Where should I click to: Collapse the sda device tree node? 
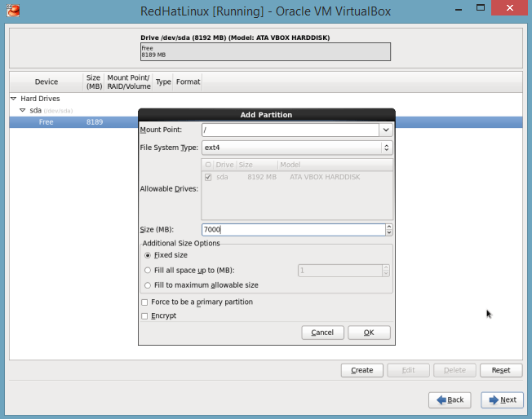coord(23,110)
